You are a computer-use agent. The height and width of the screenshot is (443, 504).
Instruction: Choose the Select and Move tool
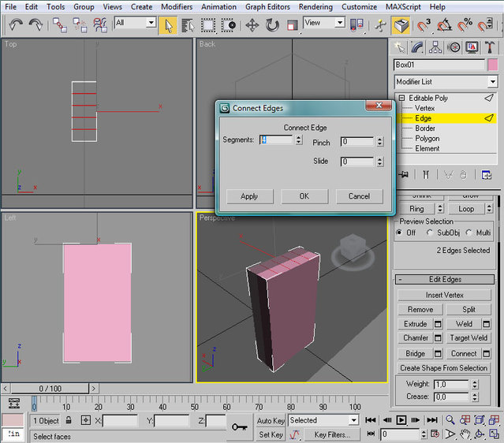pos(252,24)
